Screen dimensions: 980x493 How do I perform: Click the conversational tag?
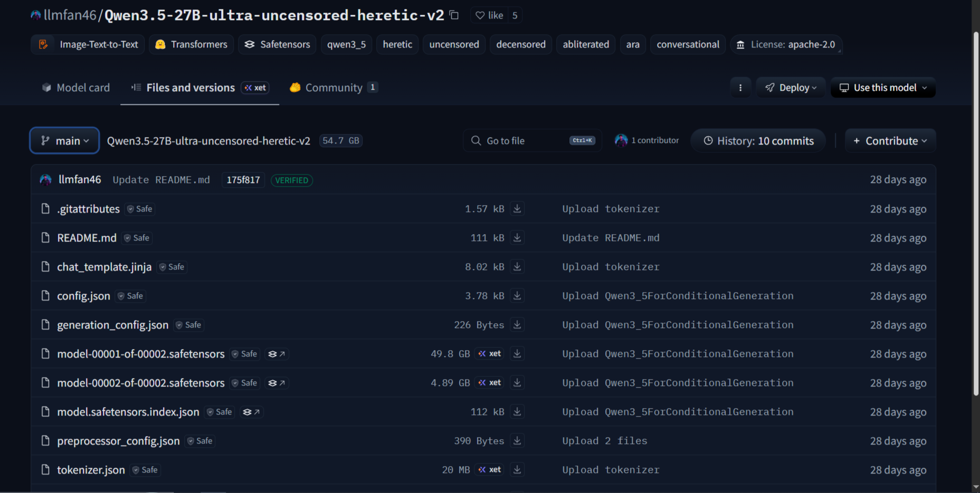(688, 44)
